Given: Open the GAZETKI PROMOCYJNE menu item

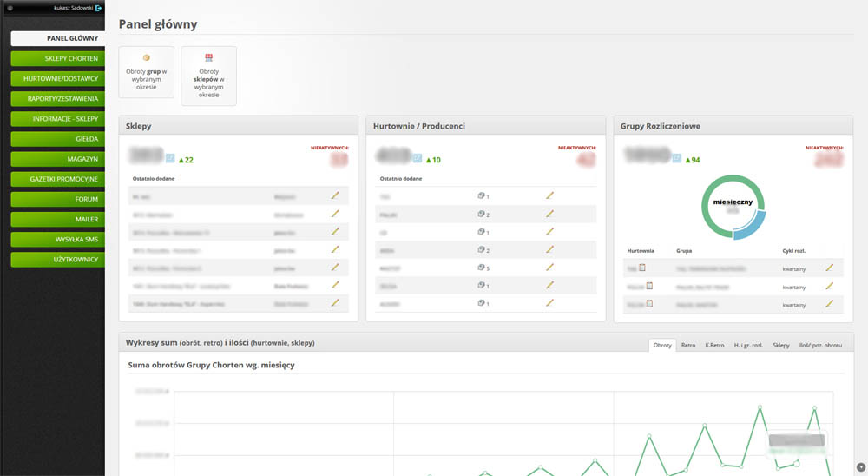Looking at the screenshot, I should [x=58, y=179].
